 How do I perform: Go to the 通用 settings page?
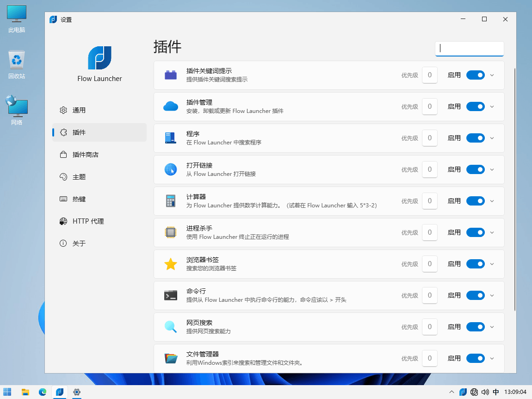pos(99,110)
